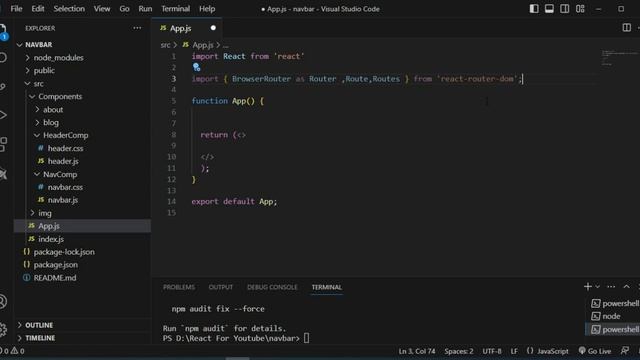
Task: Maximize the panel with the up chevron
Action: [627, 287]
